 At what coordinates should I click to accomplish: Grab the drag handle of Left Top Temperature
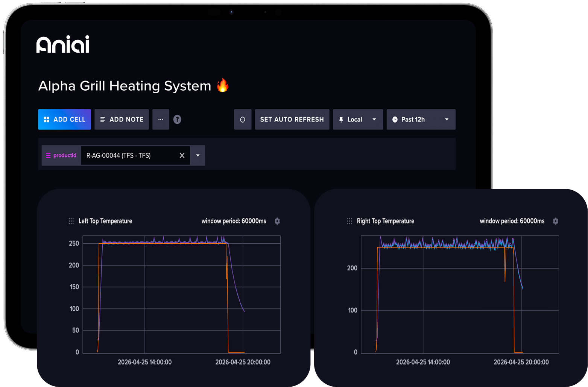point(71,221)
